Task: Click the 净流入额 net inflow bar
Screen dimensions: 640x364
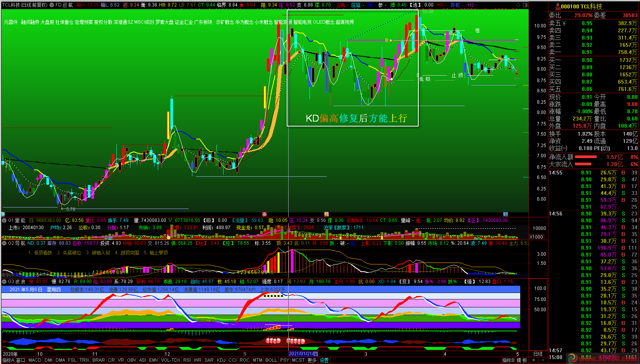Action: point(586,157)
